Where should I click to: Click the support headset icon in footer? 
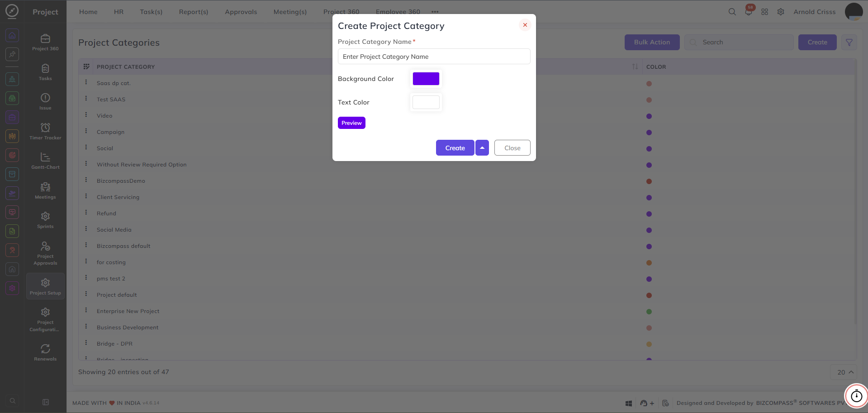pos(644,403)
